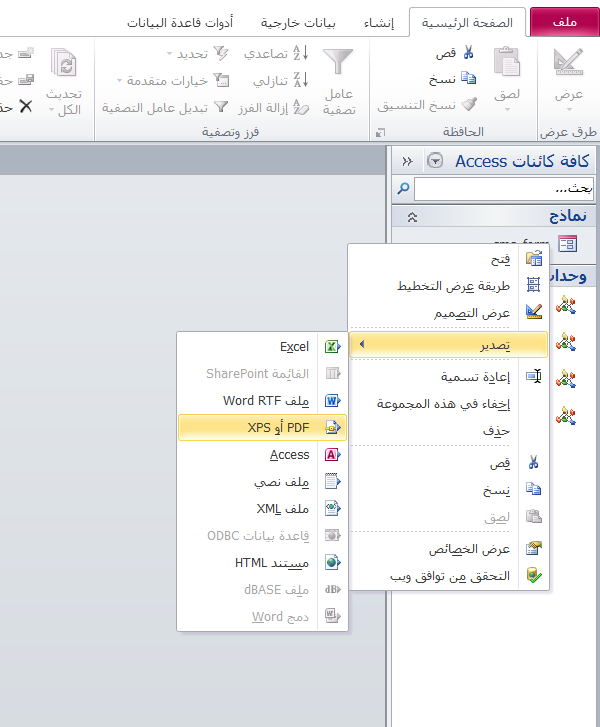Image resolution: width=600 pixels, height=727 pixels.
Task: Choose التحقق من توافق ويب item
Action: [448, 576]
